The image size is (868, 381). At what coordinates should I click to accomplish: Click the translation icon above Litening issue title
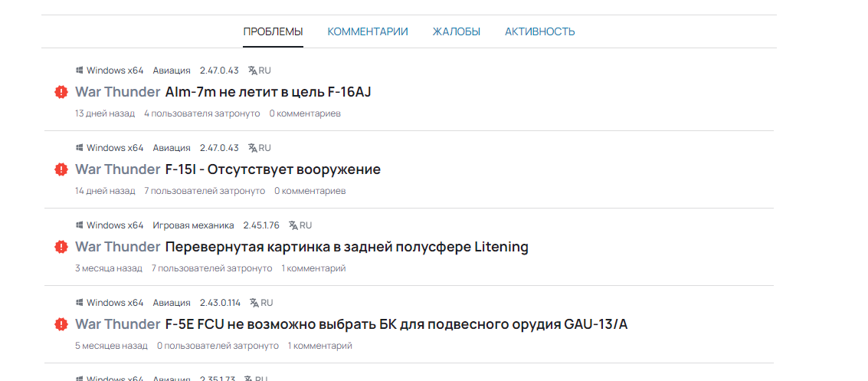293,225
